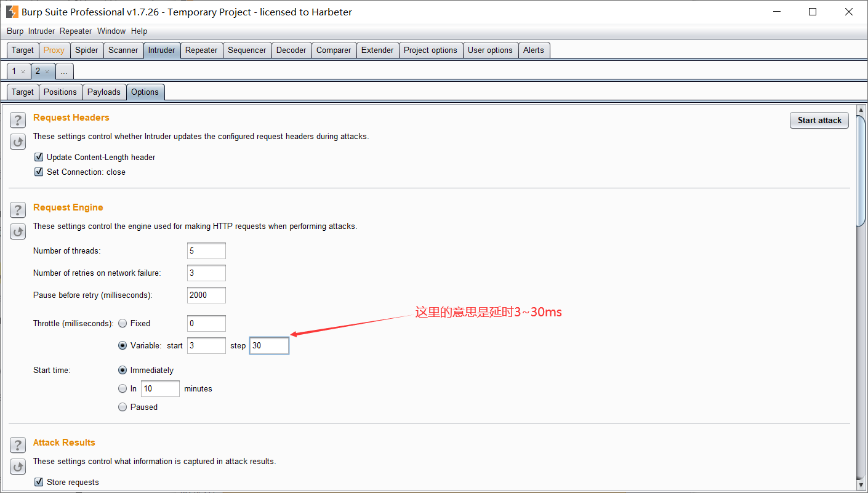Select start 'In' minutes radio option
868x493 pixels.
(123, 388)
